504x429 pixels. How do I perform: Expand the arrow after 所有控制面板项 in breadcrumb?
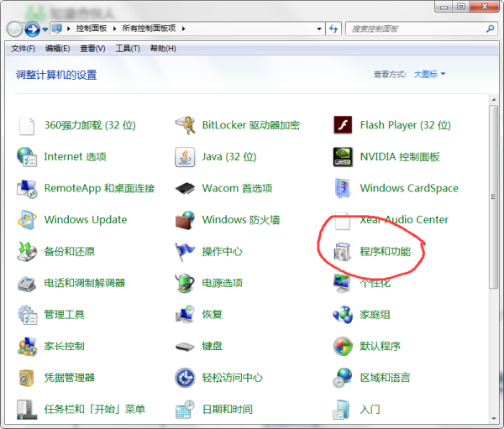coord(183,29)
